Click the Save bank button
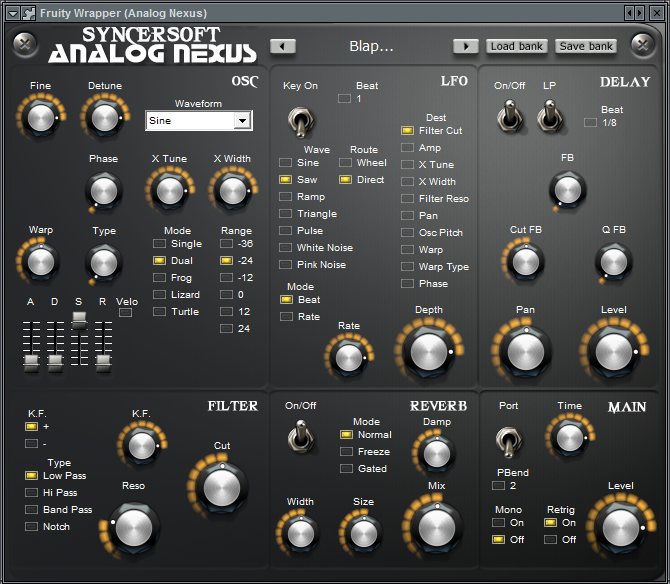 pyautogui.click(x=586, y=46)
